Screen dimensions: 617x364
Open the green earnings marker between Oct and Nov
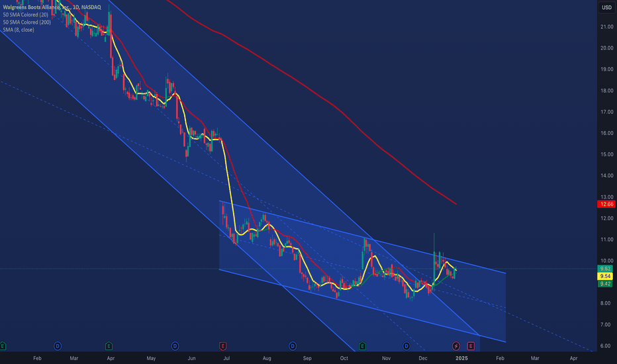pyautogui.click(x=362, y=346)
